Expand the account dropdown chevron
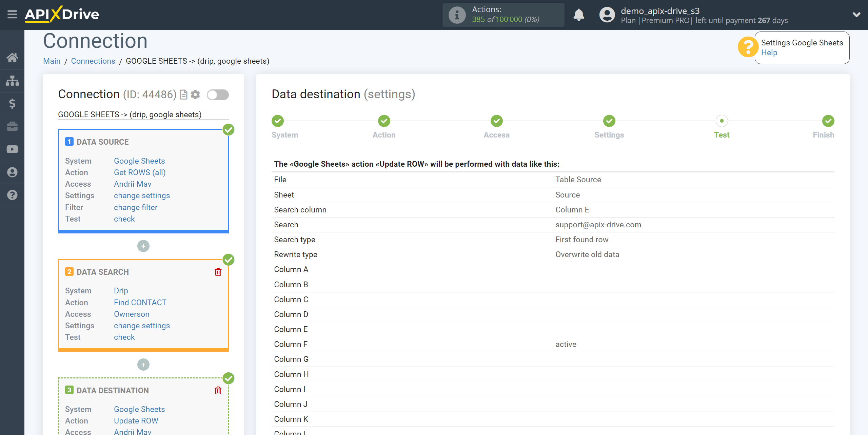The height and width of the screenshot is (435, 868). (x=856, y=15)
